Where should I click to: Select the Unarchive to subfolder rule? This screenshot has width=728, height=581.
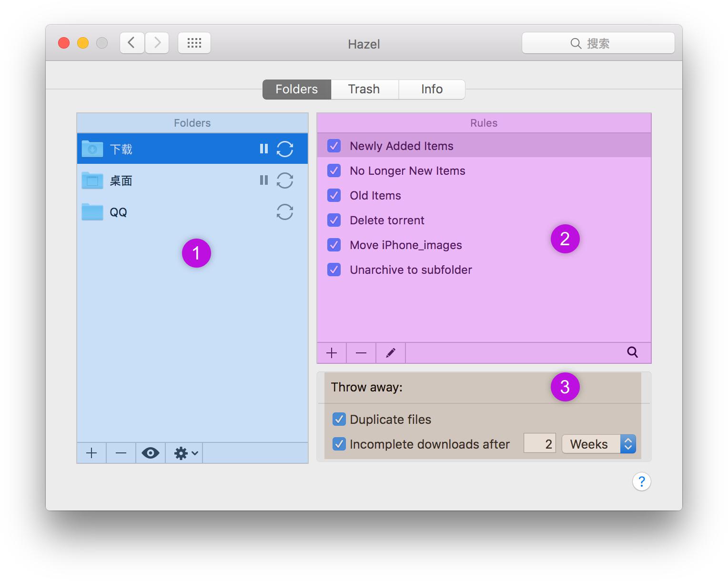[x=484, y=270]
